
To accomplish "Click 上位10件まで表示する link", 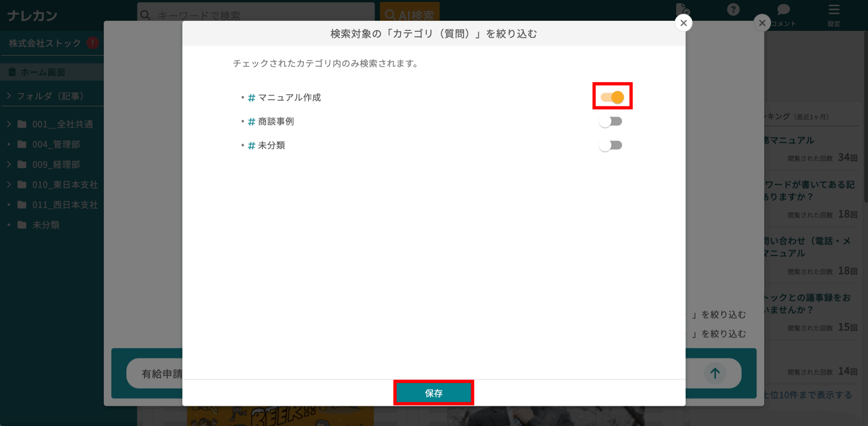I will [808, 395].
